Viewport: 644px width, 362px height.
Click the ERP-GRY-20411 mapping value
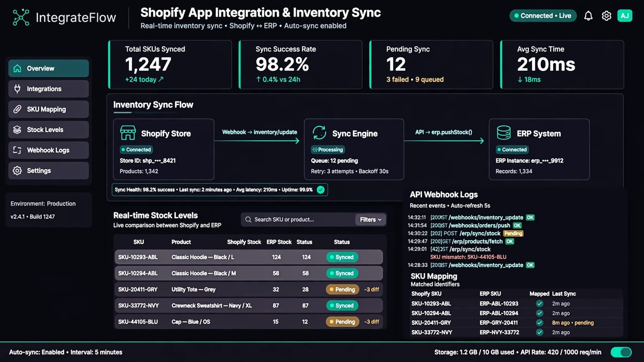[x=499, y=323]
